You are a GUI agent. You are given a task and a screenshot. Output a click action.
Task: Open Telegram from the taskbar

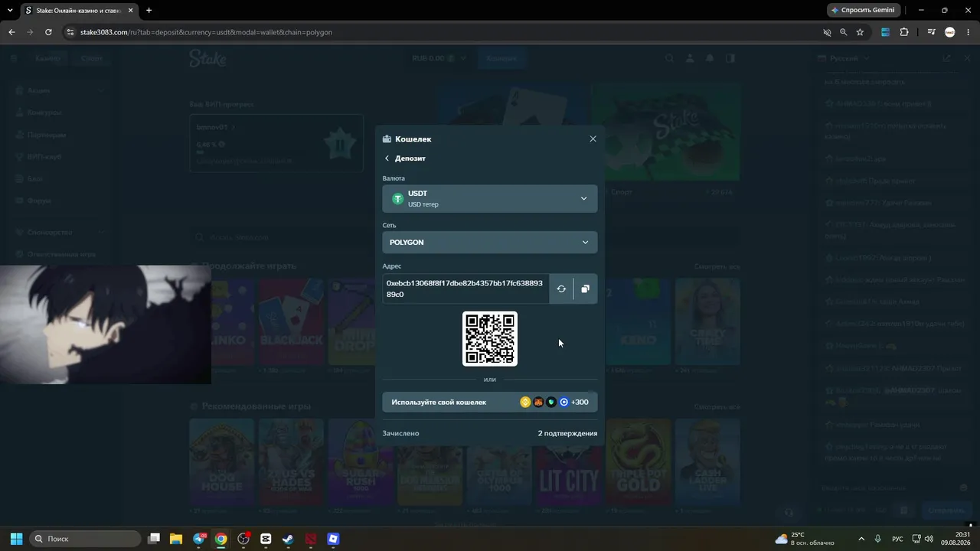click(x=199, y=539)
